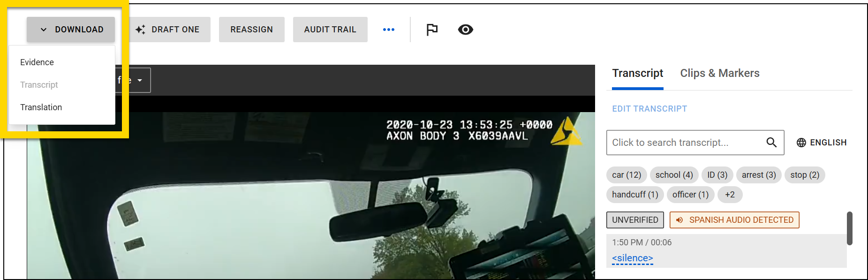This screenshot has width=868, height=280.
Task: Click the Axon logo watermark on video
Action: click(x=566, y=132)
